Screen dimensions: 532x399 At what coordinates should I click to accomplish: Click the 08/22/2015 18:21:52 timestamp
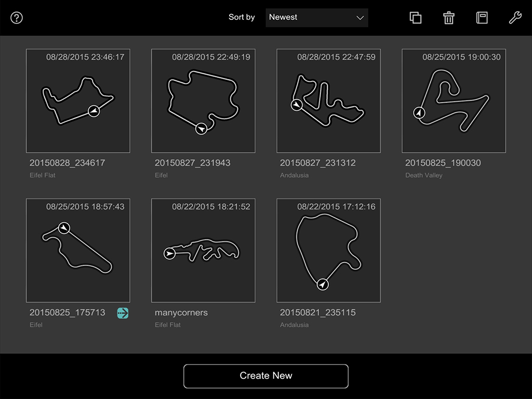coord(211,207)
